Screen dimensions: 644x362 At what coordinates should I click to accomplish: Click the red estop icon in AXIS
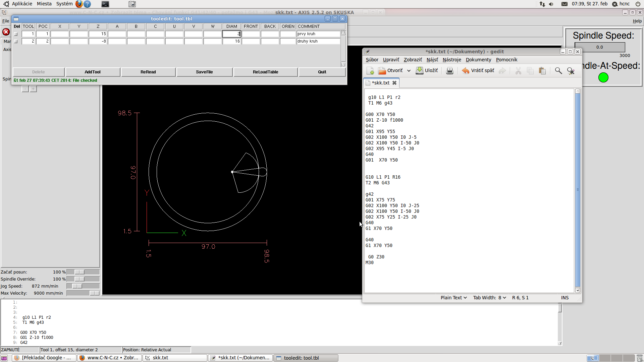coord(6,32)
